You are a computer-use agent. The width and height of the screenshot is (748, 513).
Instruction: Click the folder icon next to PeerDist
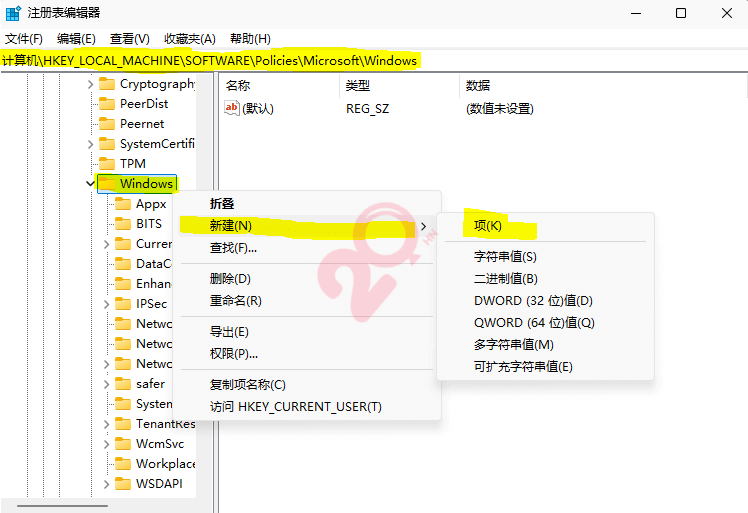pos(106,104)
